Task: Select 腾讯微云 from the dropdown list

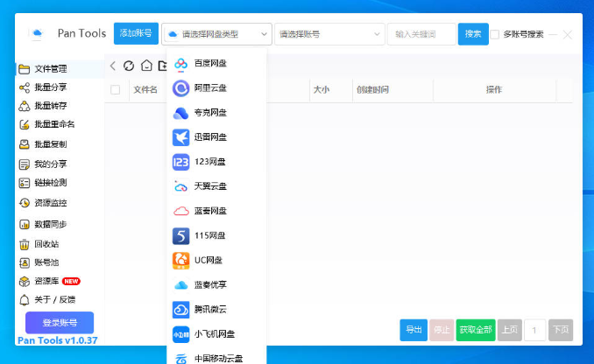Action: (x=216, y=310)
